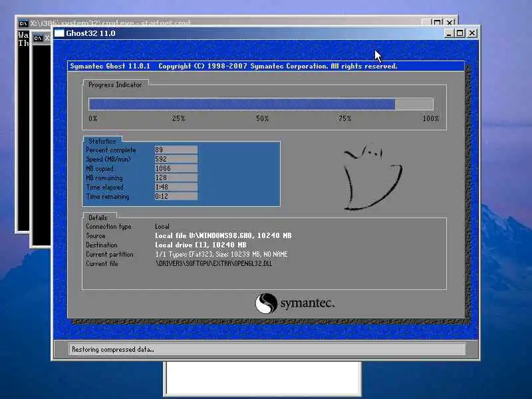Image resolution: width=532 pixels, height=399 pixels.
Task: Click the Source label in Details
Action: pos(96,235)
